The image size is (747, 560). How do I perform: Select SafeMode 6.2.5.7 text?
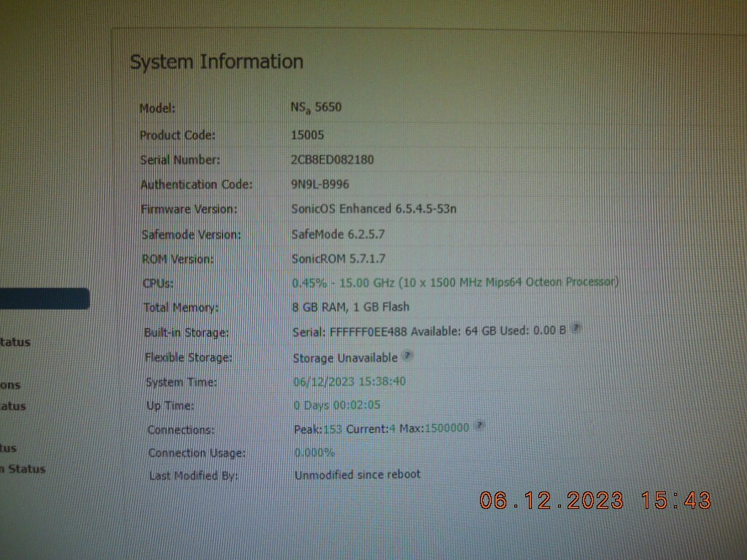click(x=338, y=234)
